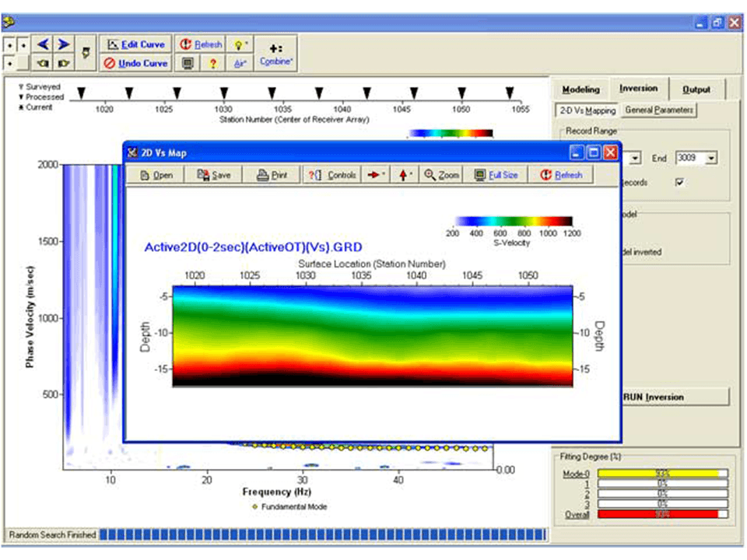
Task: Click the Processed legend entry
Action: [41, 96]
